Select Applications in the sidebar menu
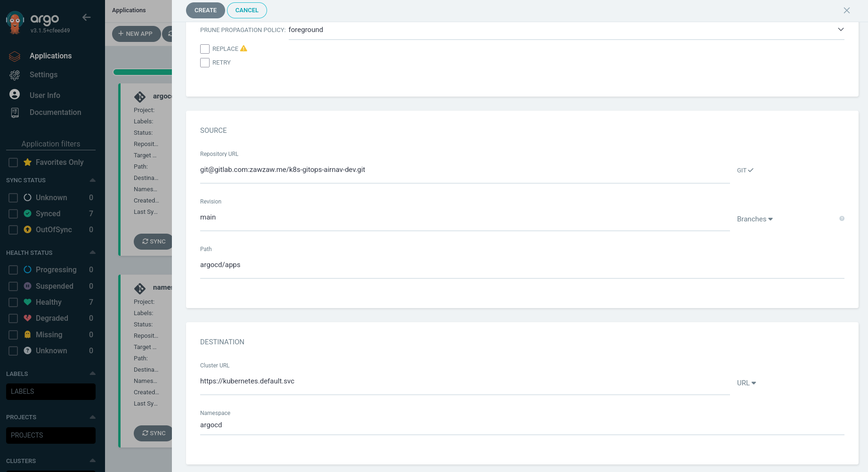 click(x=15, y=56)
